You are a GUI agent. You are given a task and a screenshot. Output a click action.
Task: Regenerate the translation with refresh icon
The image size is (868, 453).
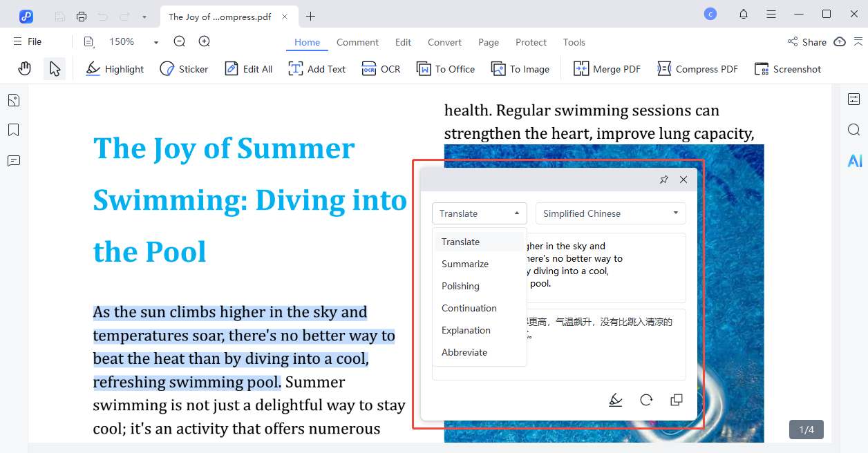pyautogui.click(x=646, y=400)
